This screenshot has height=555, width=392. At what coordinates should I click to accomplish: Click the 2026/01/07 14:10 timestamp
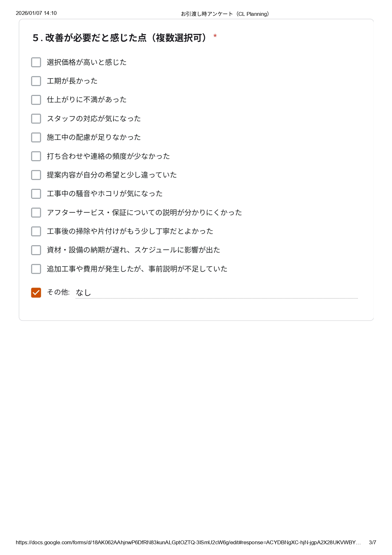point(36,13)
